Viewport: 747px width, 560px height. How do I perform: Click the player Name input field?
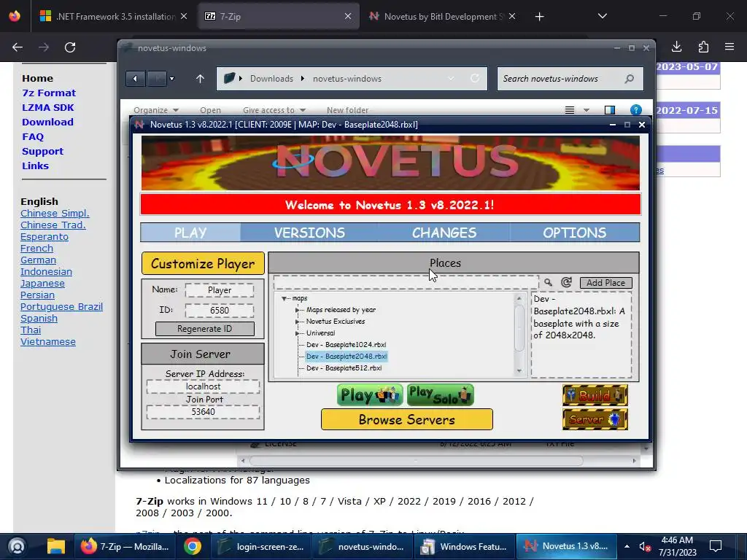click(220, 290)
